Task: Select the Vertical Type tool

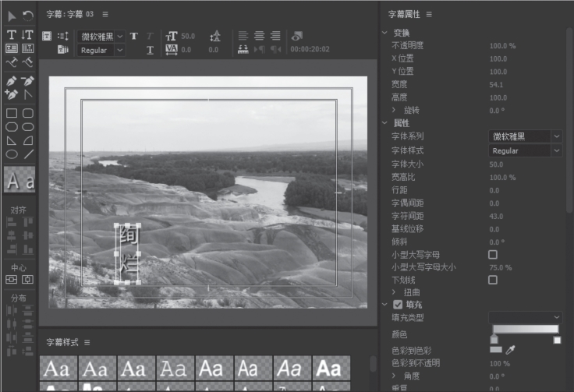Action: pos(27,35)
